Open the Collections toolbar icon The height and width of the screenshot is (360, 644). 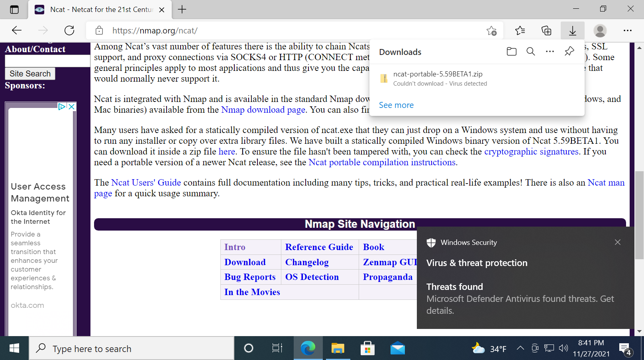coord(546,31)
